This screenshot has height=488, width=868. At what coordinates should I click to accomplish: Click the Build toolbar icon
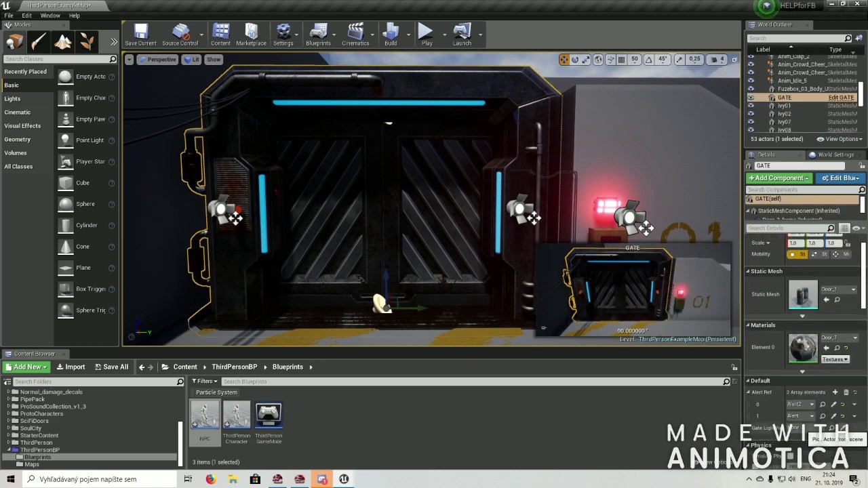click(x=391, y=35)
